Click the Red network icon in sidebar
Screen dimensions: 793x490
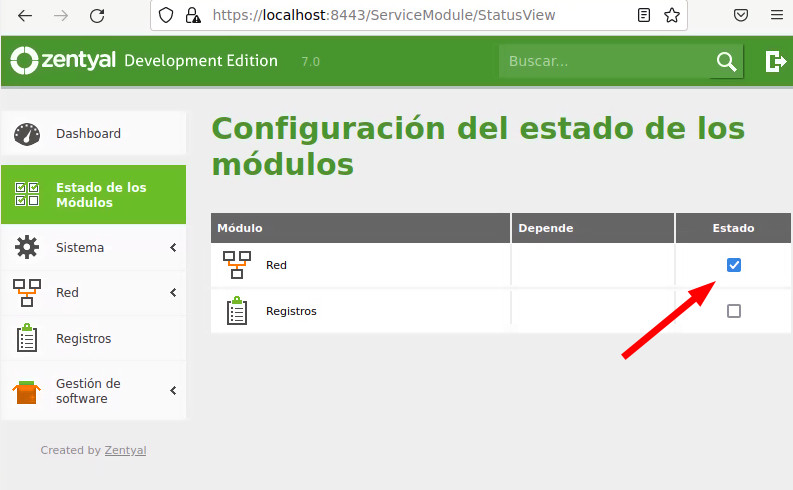pos(27,293)
